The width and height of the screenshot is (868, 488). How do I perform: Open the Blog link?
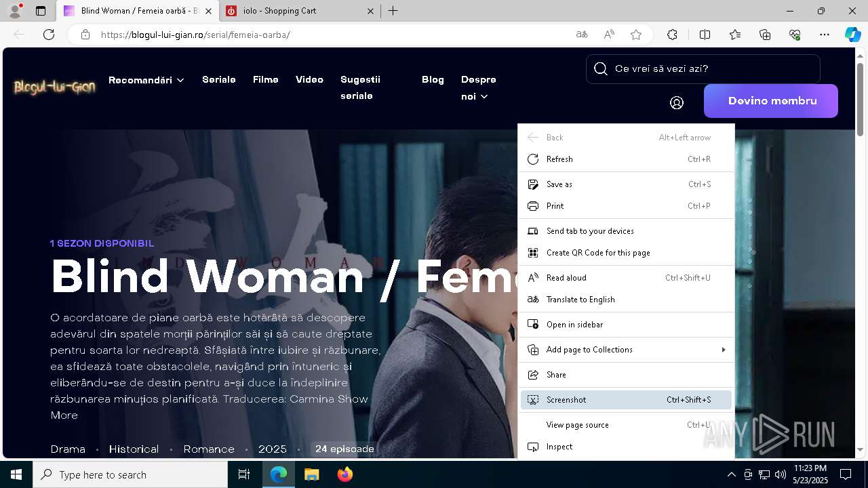click(x=433, y=79)
